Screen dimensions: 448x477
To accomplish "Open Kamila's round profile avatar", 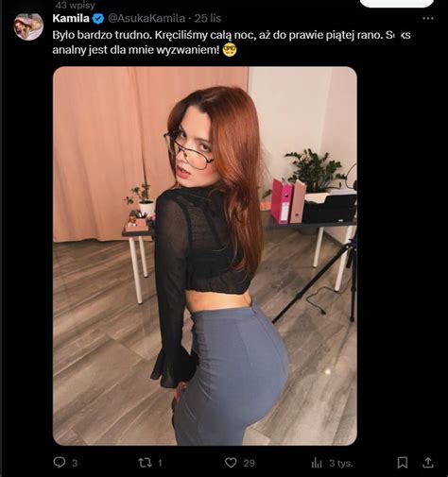I will (x=28, y=26).
